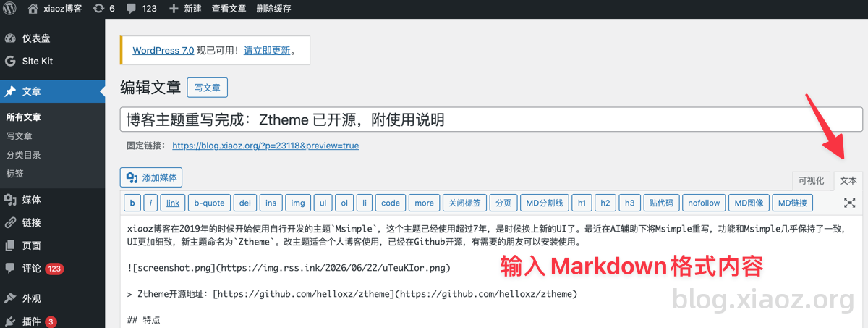
Task: Click the 仪表盘 palette icon
Action: pos(10,38)
